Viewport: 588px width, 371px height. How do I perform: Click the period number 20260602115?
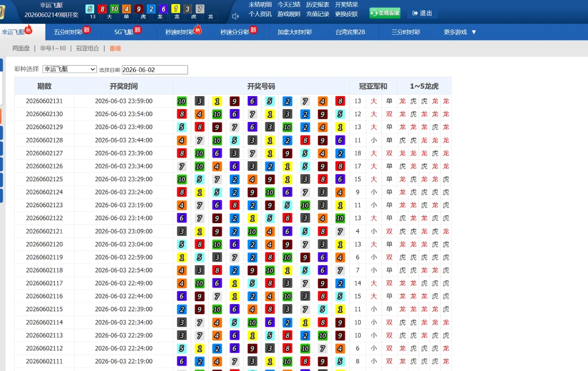coord(44,309)
